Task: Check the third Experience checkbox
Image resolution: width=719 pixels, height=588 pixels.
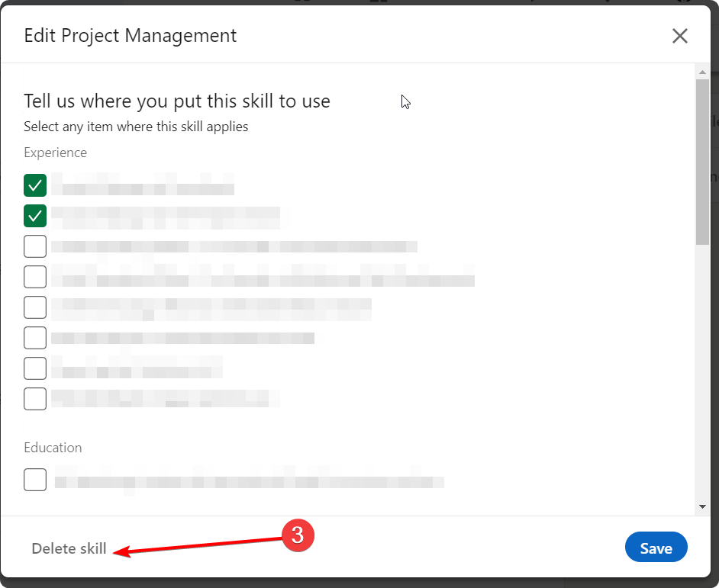Action: pyautogui.click(x=35, y=246)
